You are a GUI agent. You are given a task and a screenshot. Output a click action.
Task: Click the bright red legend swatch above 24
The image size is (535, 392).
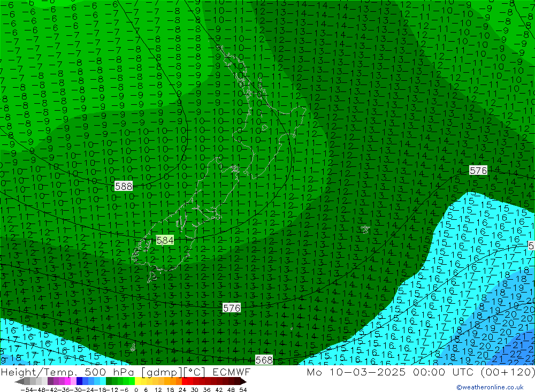(x=185, y=381)
